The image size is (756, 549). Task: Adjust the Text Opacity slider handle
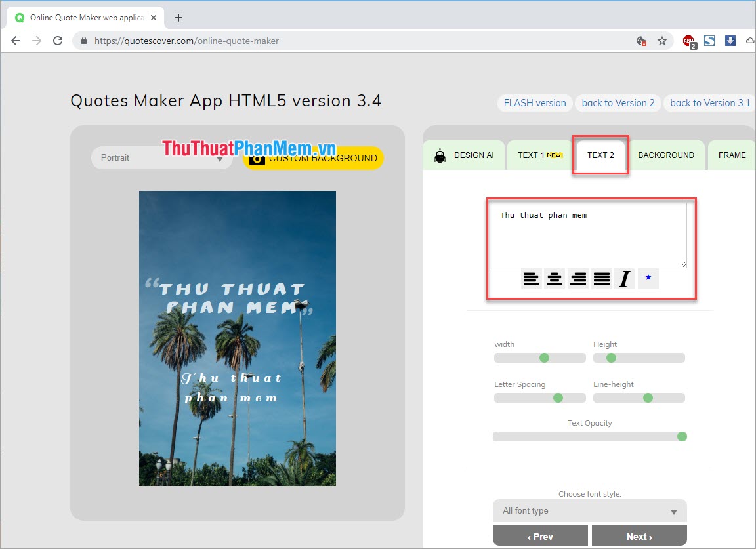point(681,436)
